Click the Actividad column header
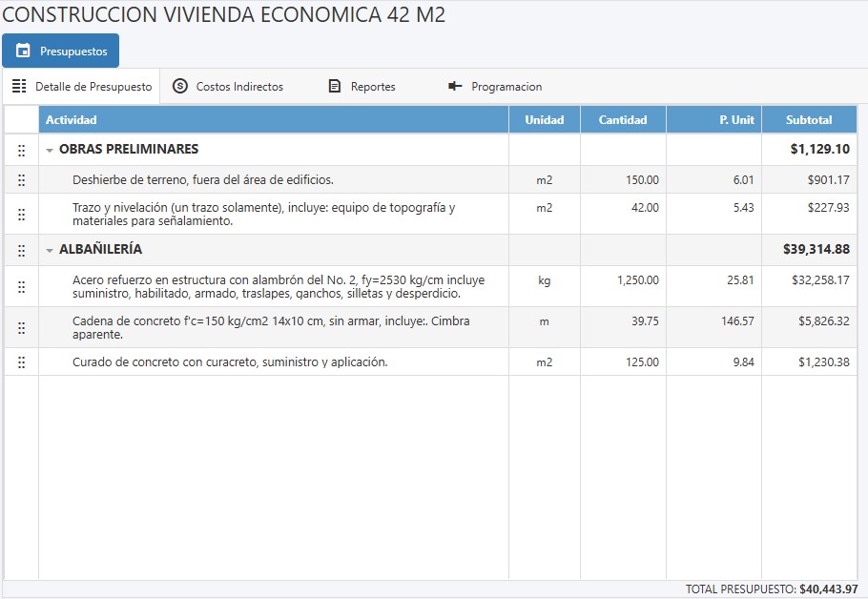This screenshot has width=868, height=599. point(273,120)
